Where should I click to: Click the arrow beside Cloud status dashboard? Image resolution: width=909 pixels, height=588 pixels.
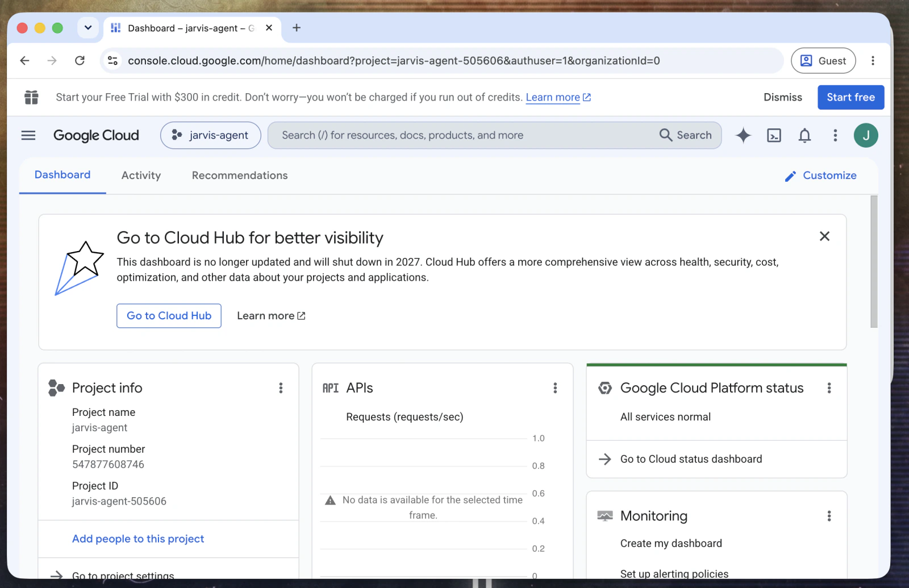point(605,459)
